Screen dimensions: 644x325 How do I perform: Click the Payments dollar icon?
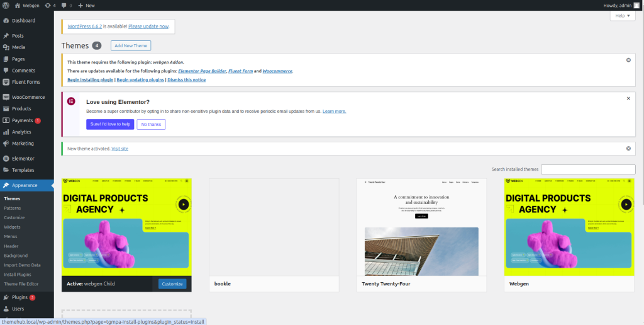(6, 120)
